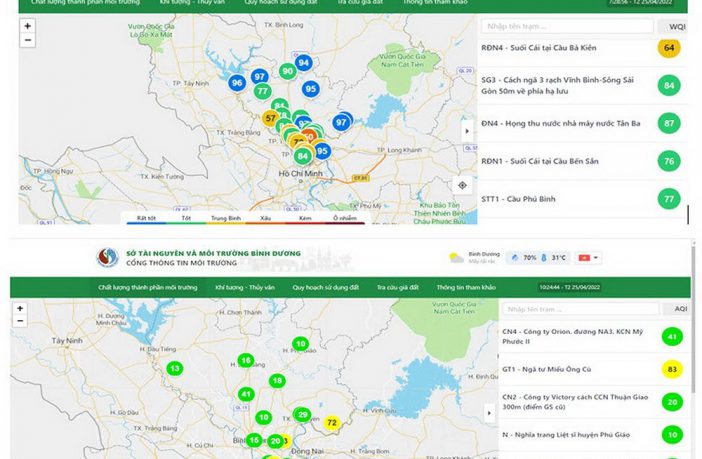Click the AQI button beside station search
Image resolution: width=702 pixels, height=459 pixels.
tap(679, 310)
